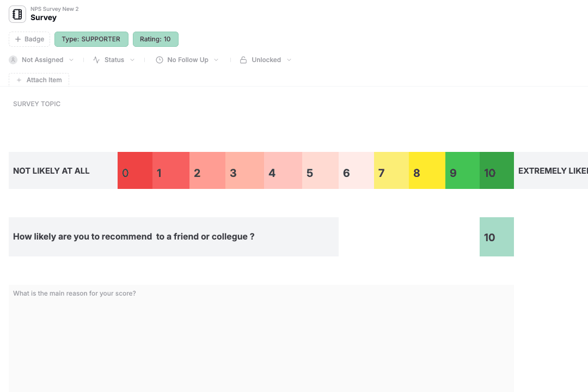Select rating 10 in the dark green cell

[497, 170]
